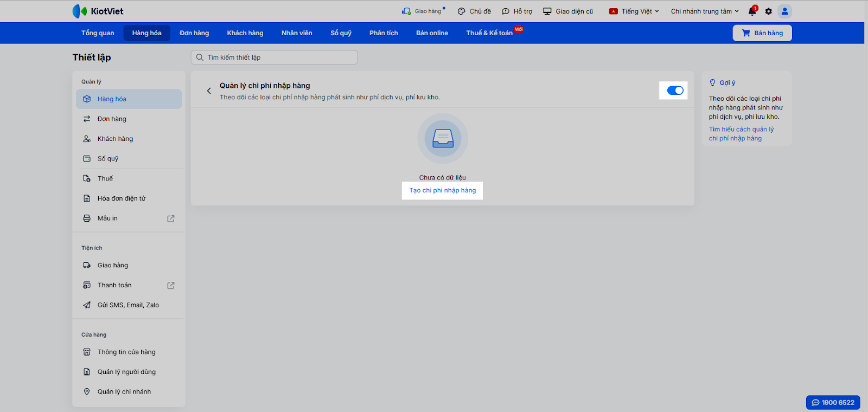868x412 pixels.
Task: Click the sidebar Giao hàng truck icon
Action: point(87,266)
